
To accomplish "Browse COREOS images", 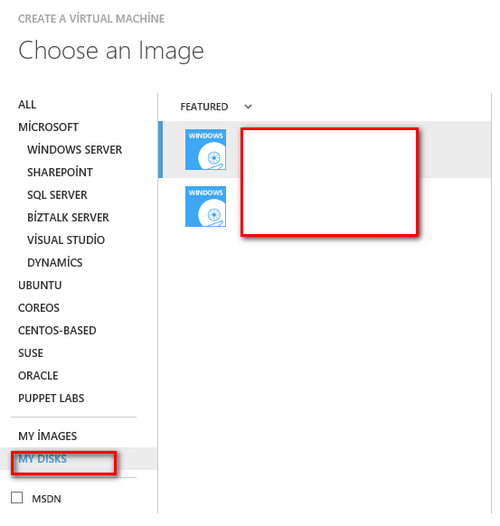I will click(39, 308).
